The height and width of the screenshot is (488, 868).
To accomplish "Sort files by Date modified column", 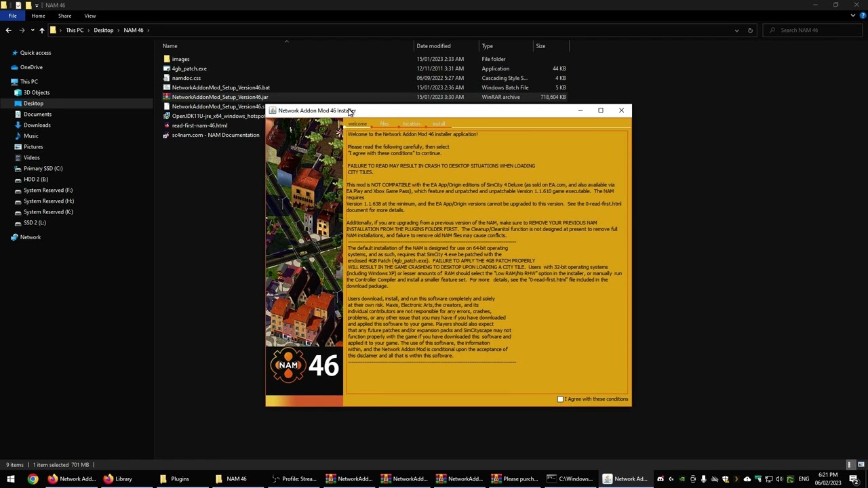I will click(x=433, y=46).
